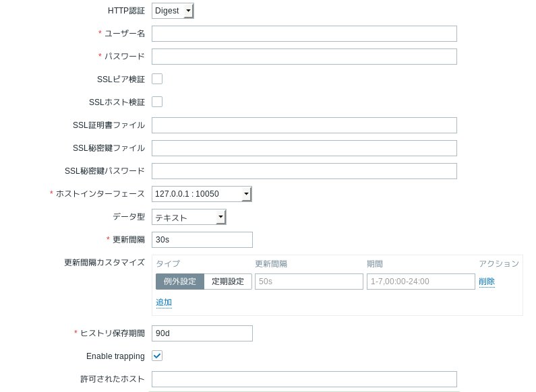Click the 更新間隔 field showing 30s
Image resolution: width=536 pixels, height=392 pixels.
pyautogui.click(x=202, y=240)
